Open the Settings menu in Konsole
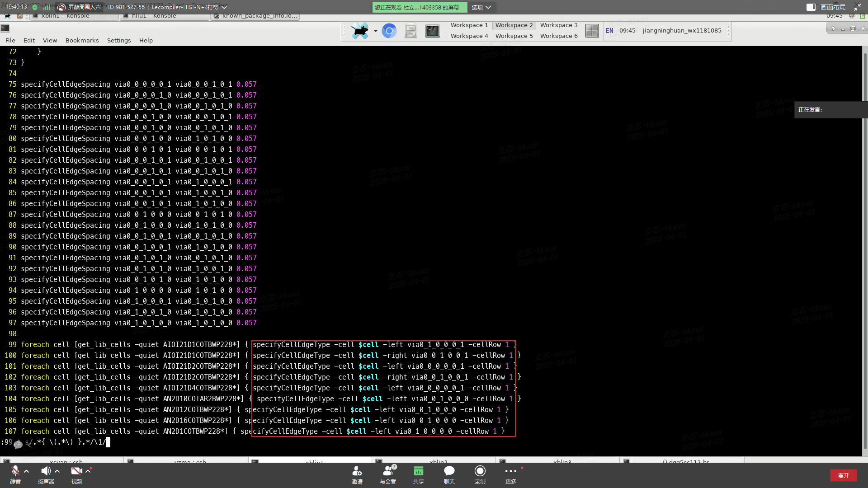This screenshot has height=488, width=868. (119, 40)
